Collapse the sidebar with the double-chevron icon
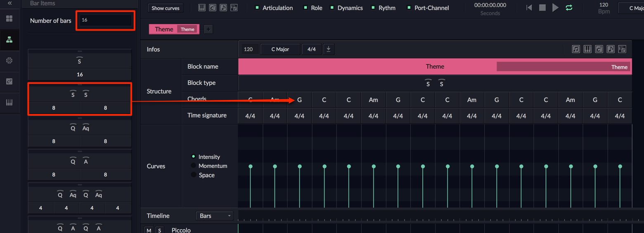The image size is (644, 233). [9, 3]
